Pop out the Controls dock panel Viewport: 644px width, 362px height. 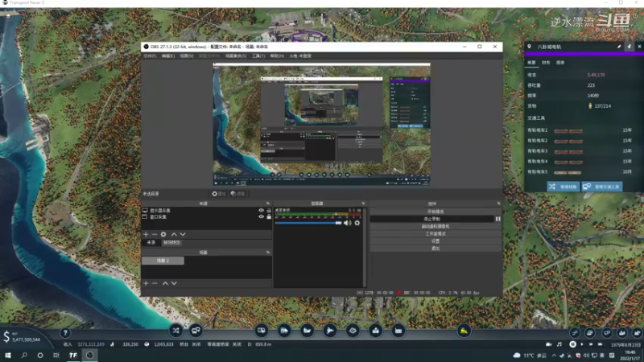coord(498,204)
